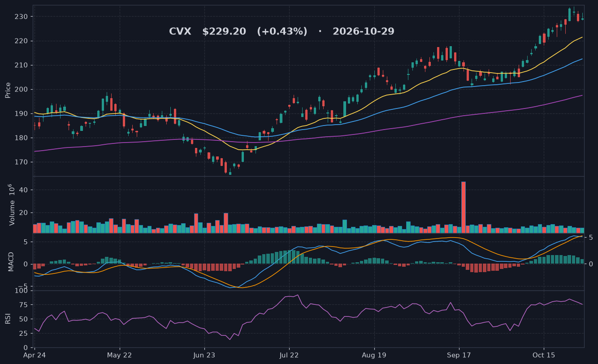Image resolution: width=598 pixels, height=364 pixels.
Task: Click the Sep 17 date label
Action: pyautogui.click(x=459, y=355)
